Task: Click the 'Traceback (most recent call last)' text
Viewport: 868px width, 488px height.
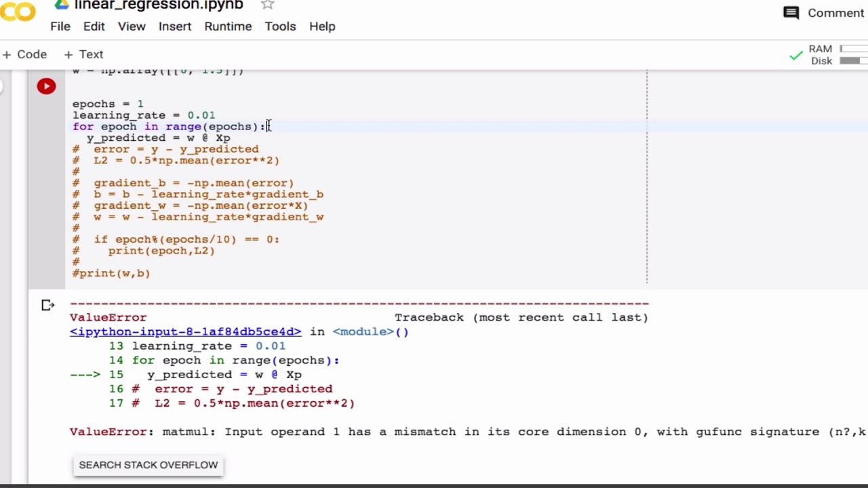Action: coord(521,317)
